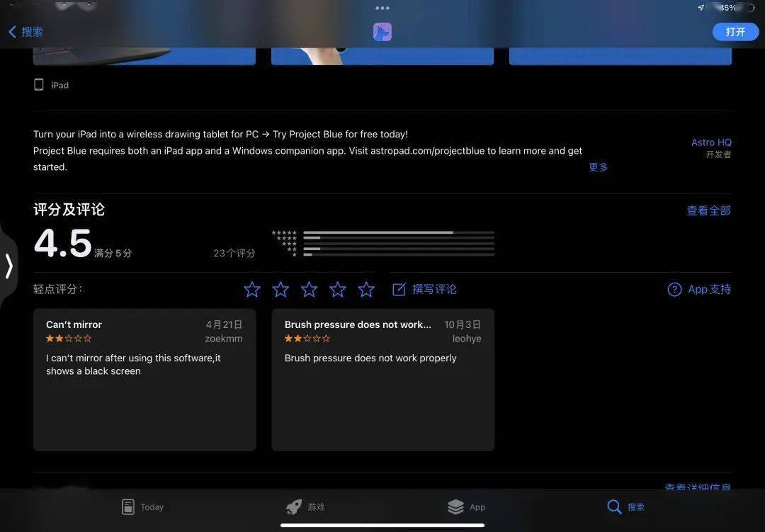Click 查看全部 to see all reviews
Screen dimensions: 765x532
[708, 210]
